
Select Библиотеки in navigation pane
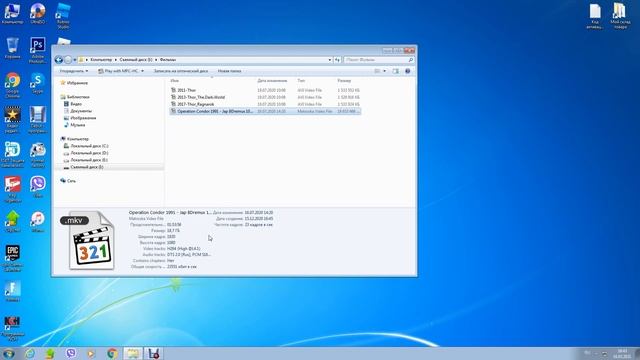click(75, 97)
